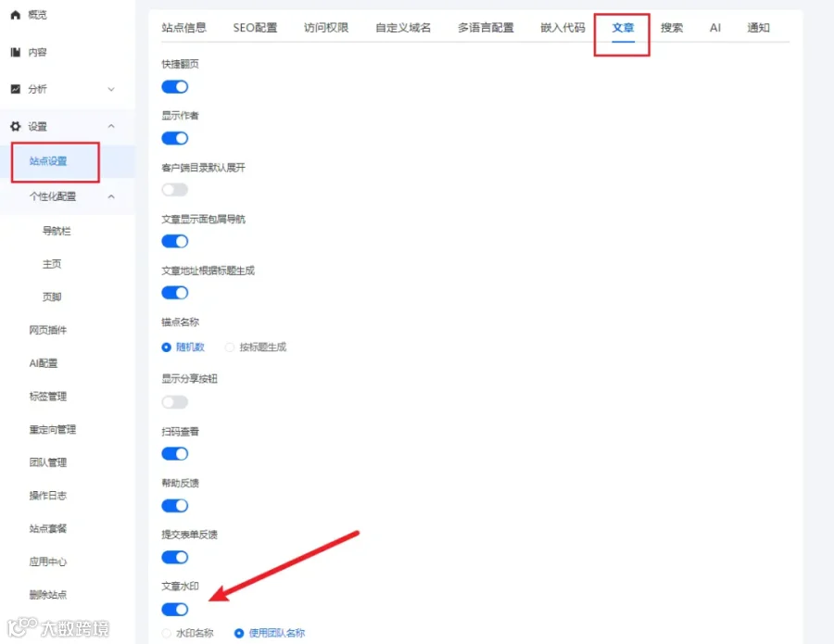Select the 使用团队名称 radio option

[270, 633]
